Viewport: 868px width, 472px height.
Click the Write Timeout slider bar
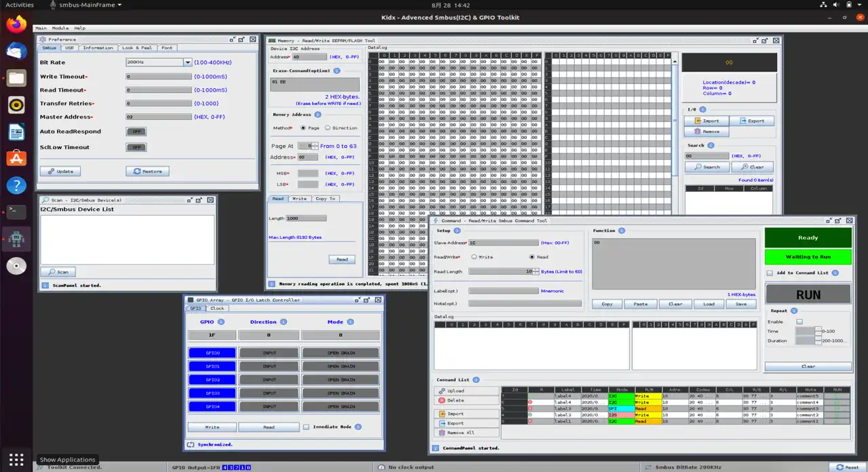pos(159,77)
